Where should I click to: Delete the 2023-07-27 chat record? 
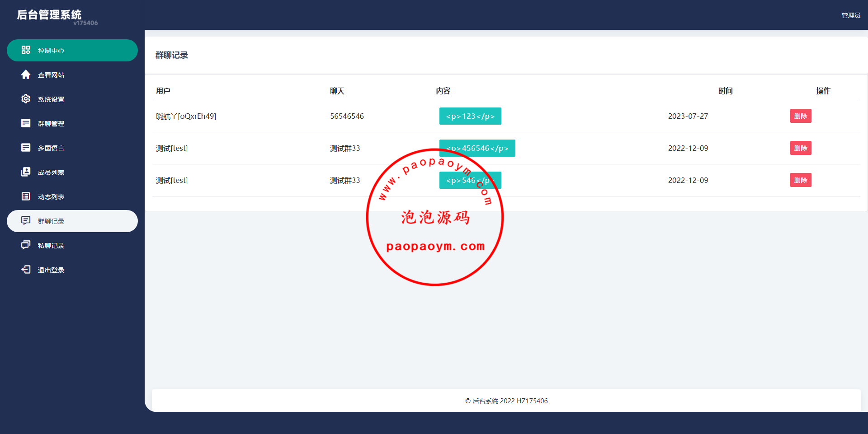click(x=800, y=116)
